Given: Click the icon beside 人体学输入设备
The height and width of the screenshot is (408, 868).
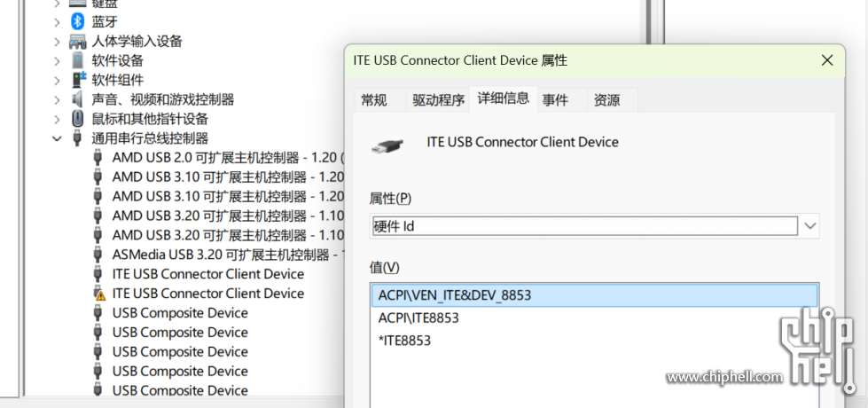Looking at the screenshot, I should coord(77,42).
